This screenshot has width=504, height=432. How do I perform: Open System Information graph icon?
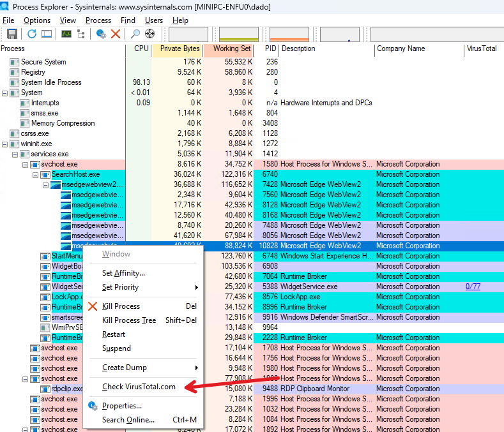(66, 34)
